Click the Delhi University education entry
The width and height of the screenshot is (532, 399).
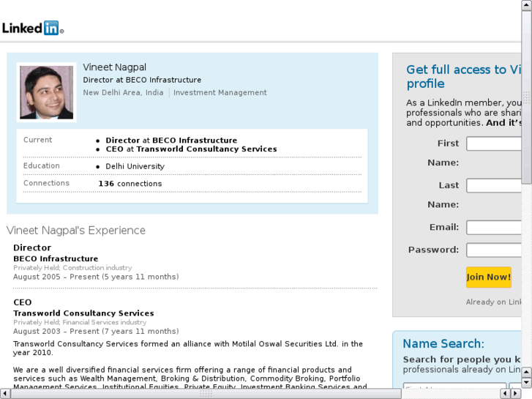[x=135, y=166]
